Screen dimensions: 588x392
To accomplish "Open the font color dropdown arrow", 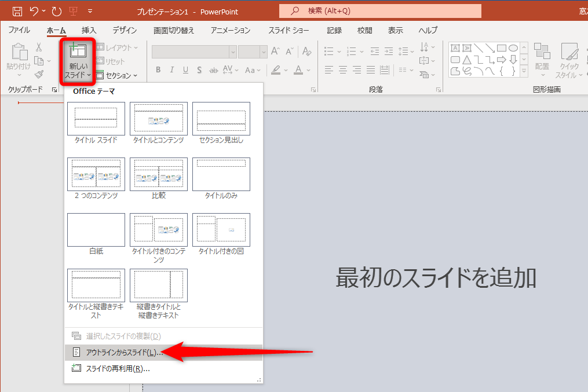I will click(307, 70).
